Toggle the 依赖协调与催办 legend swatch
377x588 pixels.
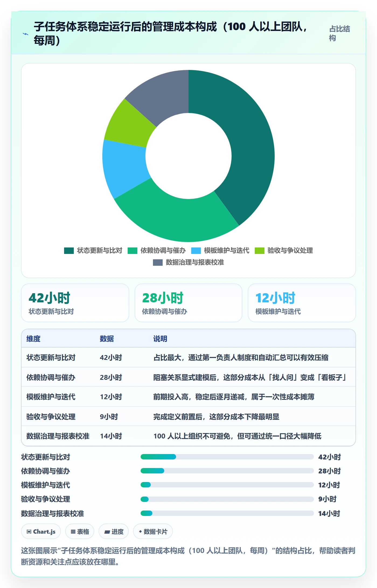132,251
